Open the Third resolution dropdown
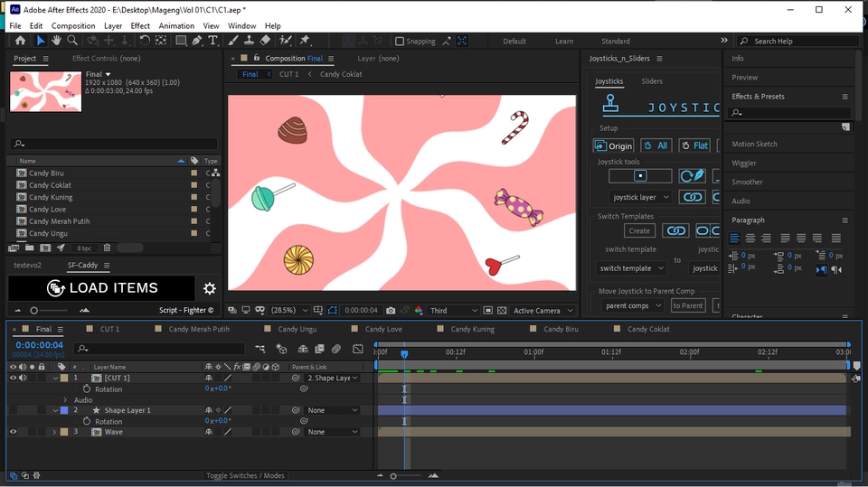 pyautogui.click(x=453, y=311)
